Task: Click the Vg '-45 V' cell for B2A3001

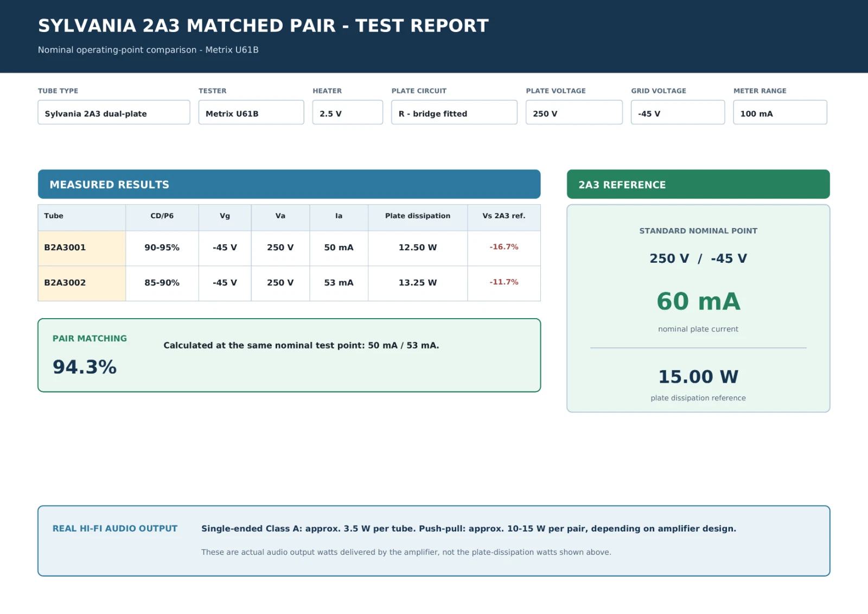Action: click(x=225, y=248)
